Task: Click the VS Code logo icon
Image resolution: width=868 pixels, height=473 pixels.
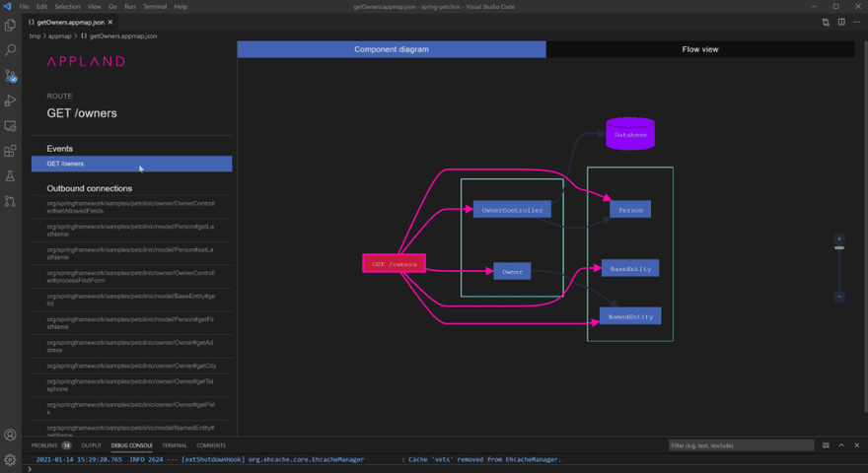Action: (x=7, y=7)
